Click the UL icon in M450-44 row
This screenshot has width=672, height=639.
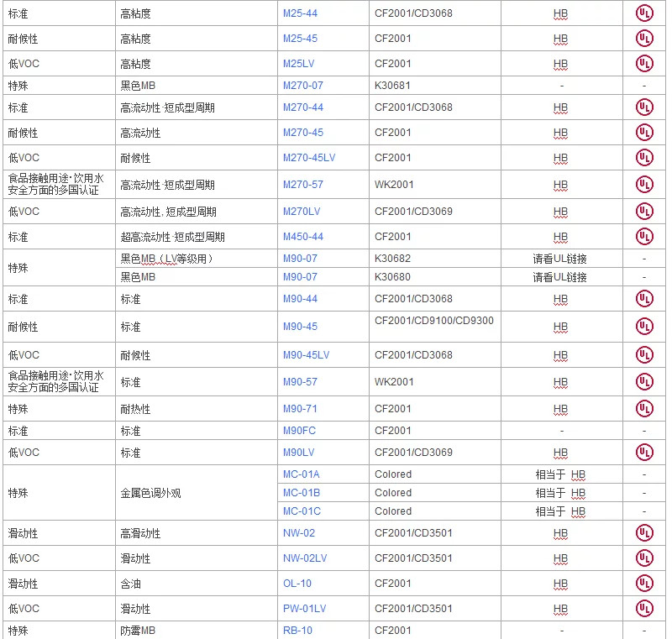coord(644,237)
